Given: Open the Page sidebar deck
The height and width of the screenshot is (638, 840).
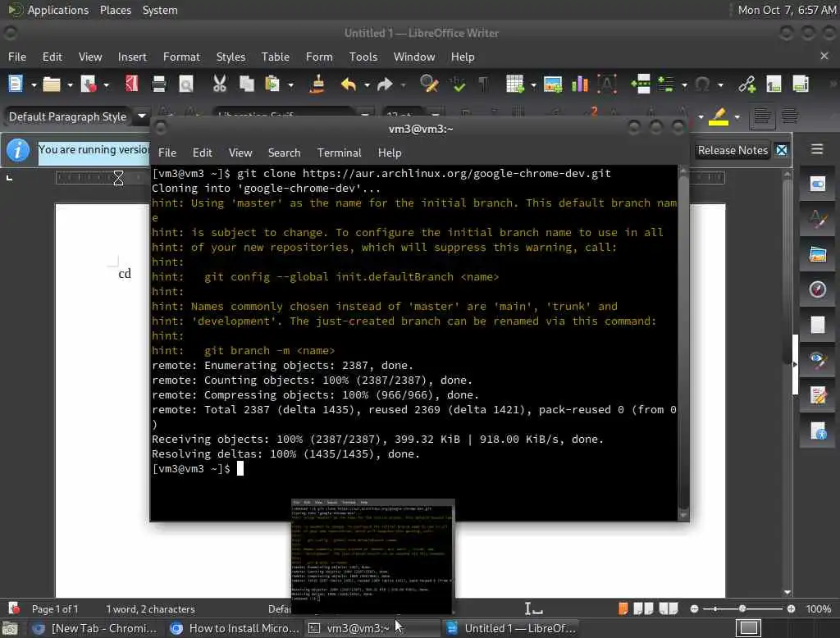Looking at the screenshot, I should click(x=818, y=325).
